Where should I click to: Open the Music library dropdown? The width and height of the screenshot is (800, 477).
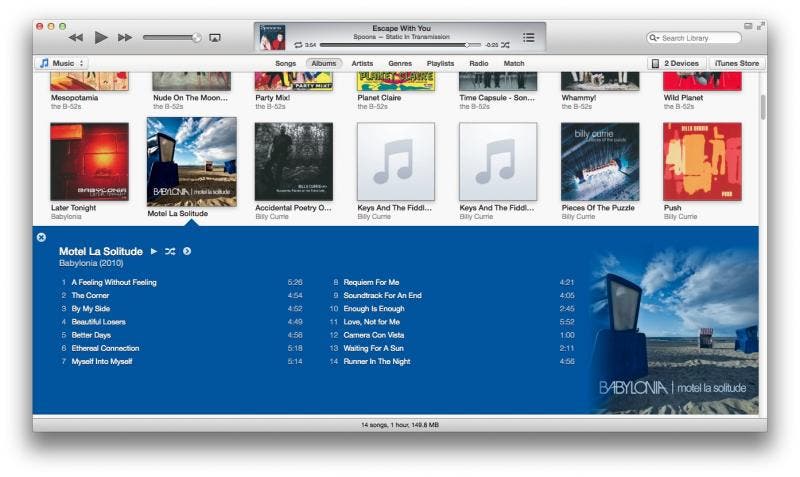coord(62,63)
